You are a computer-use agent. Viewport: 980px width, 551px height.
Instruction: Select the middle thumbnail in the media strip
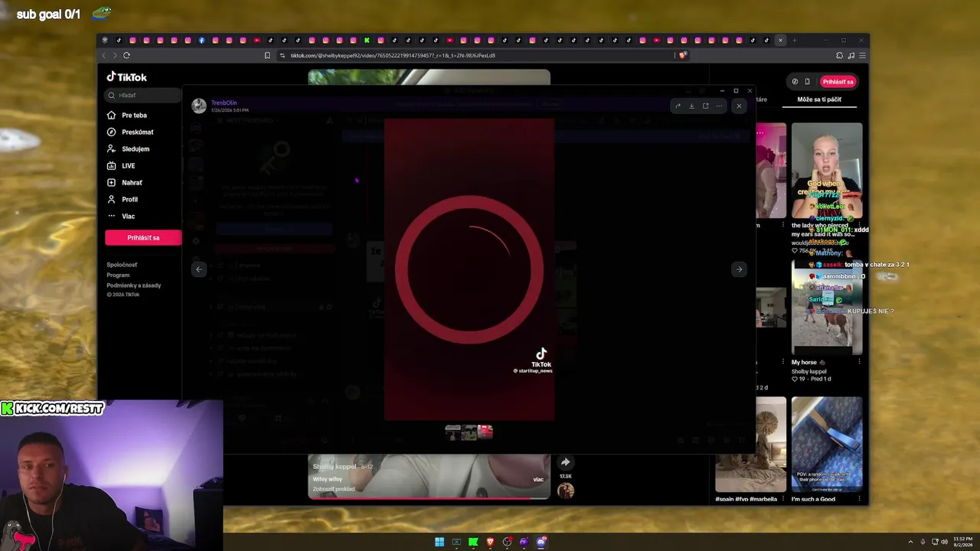469,432
